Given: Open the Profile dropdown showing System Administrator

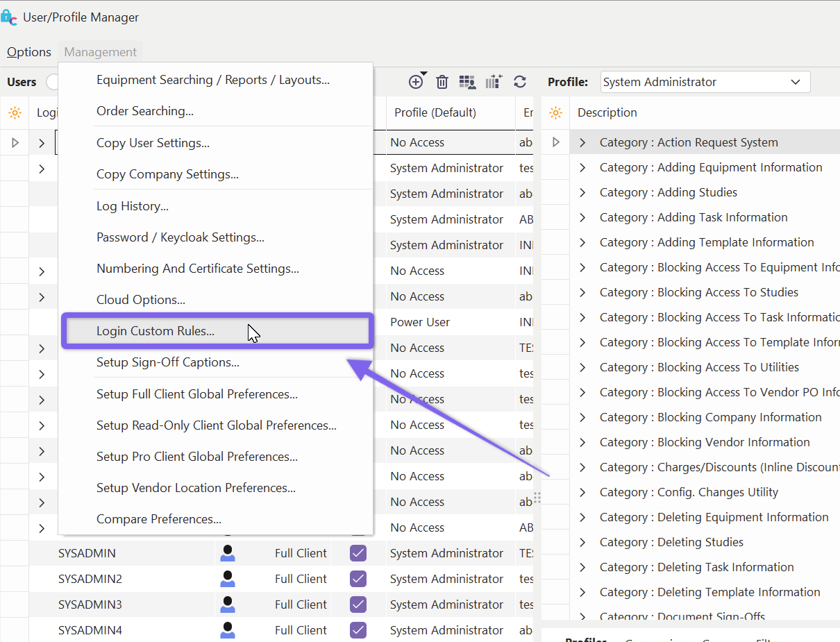Looking at the screenshot, I should (705, 82).
